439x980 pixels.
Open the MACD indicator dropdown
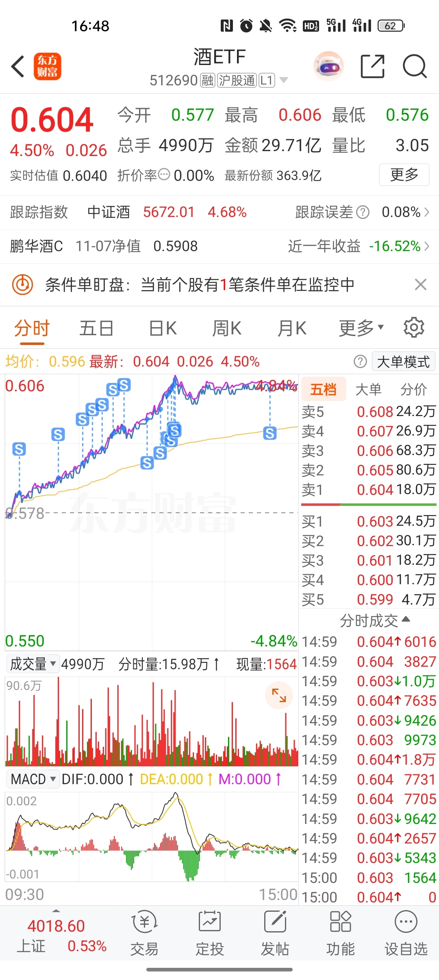pos(33,779)
